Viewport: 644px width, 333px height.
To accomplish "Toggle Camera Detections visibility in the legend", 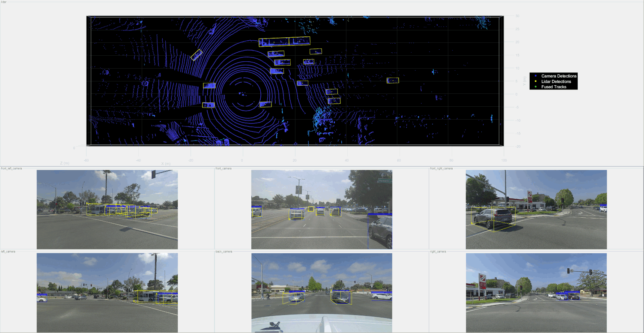I will point(559,76).
